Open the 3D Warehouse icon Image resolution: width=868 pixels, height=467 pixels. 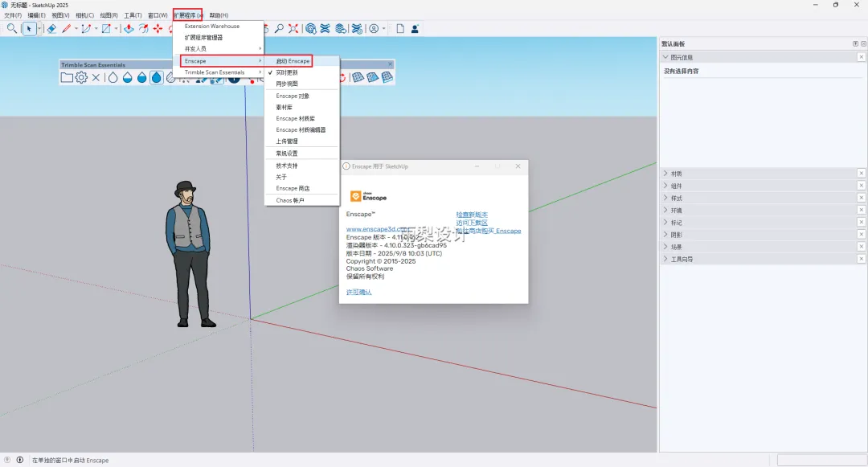point(311,29)
